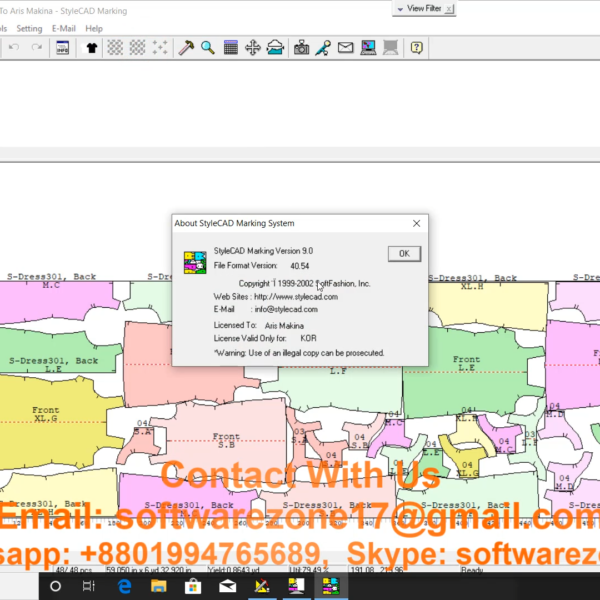Screen dimensions: 600x600
Task: Click the redo arrow in toolbar
Action: 37,47
